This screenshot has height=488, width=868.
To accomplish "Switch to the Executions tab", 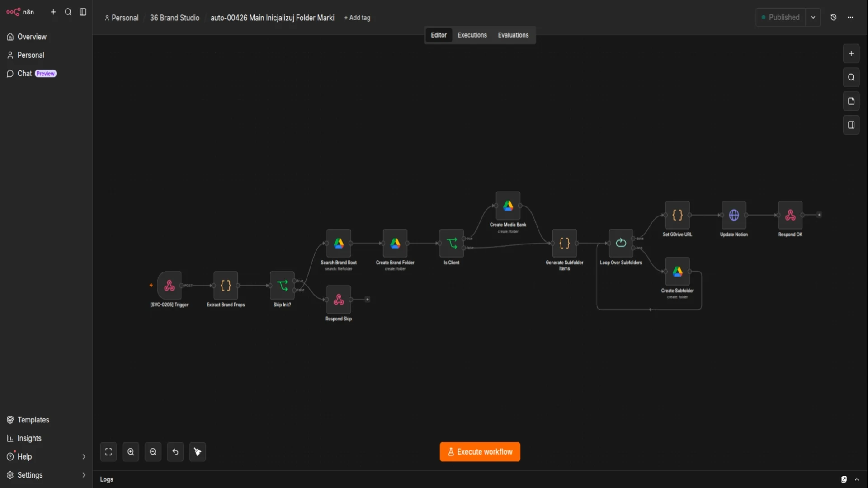I will [x=472, y=35].
